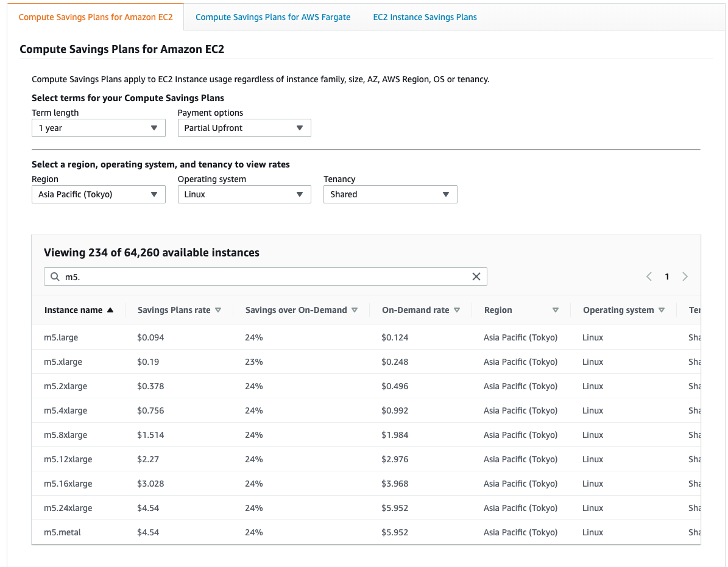Click the $0.756 Savings Plans rate
The image size is (728, 567).
(x=150, y=410)
